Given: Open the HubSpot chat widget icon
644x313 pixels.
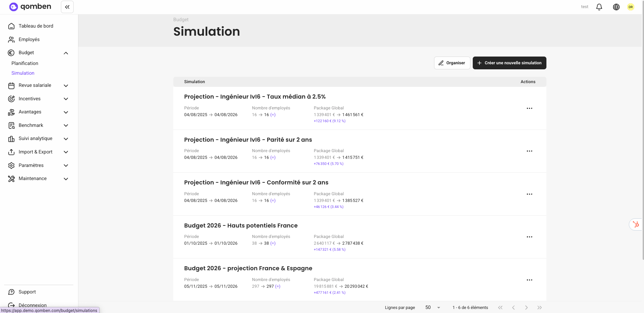Looking at the screenshot, I should click(636, 224).
